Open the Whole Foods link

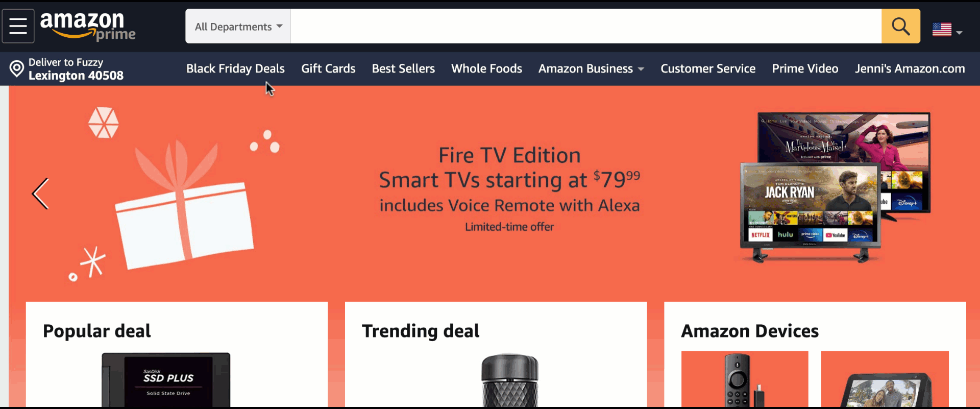click(486, 68)
